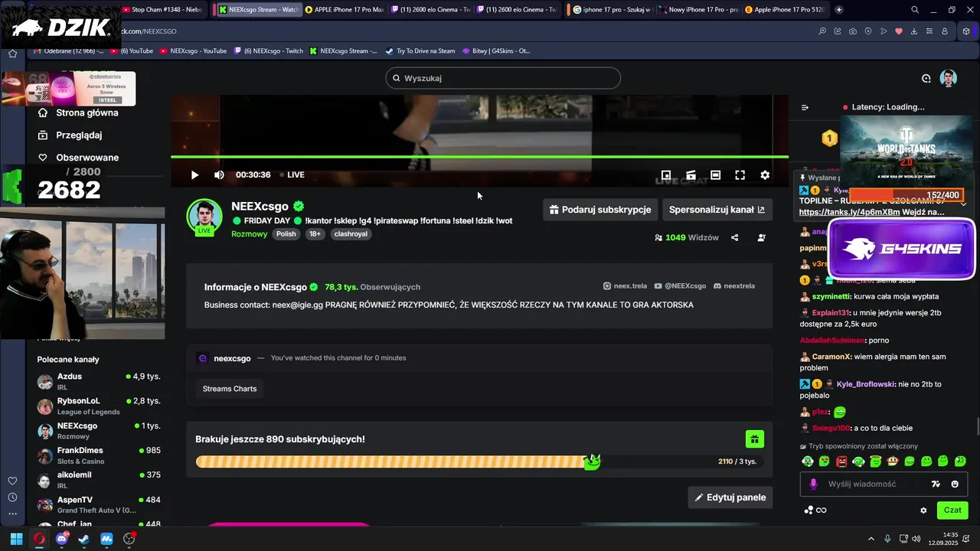Show hidden system tray icons chevron
Screen dimensions: 980x551
(x=871, y=539)
